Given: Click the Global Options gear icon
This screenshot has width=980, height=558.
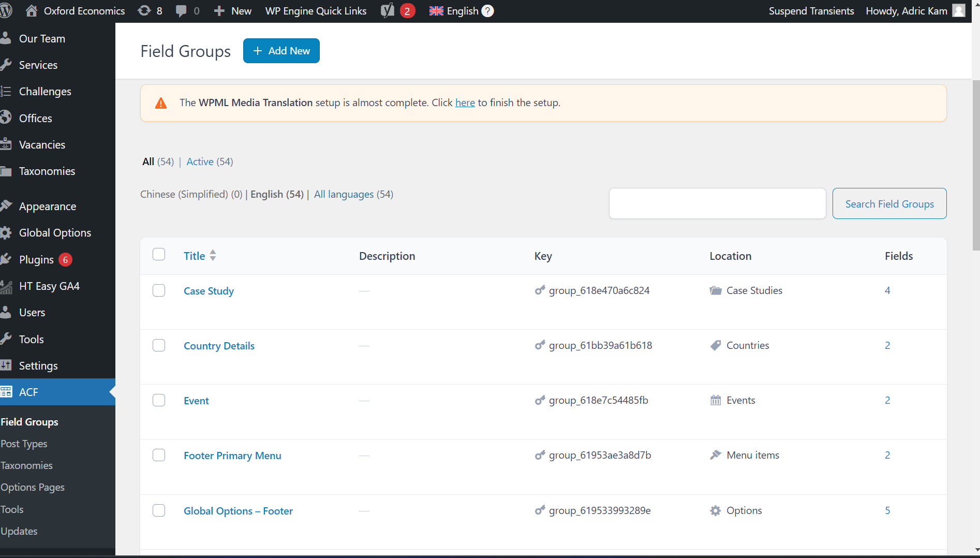Looking at the screenshot, I should (x=6, y=232).
